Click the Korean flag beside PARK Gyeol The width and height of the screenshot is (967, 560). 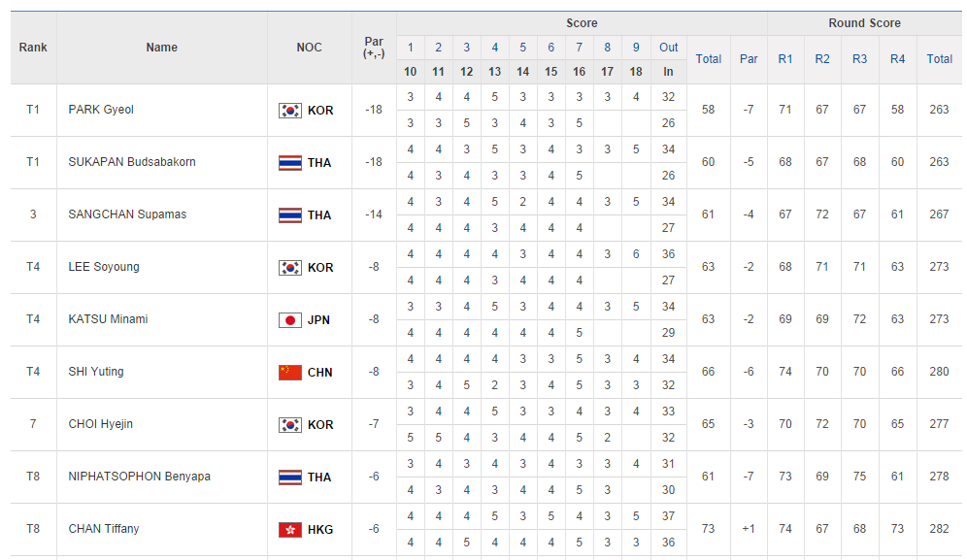289,111
